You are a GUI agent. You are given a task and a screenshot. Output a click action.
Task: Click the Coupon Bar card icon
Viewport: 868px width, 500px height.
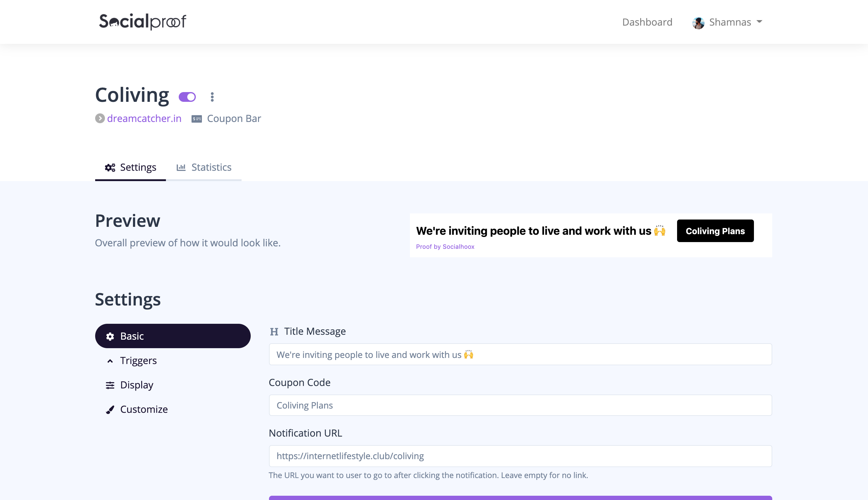pyautogui.click(x=196, y=119)
